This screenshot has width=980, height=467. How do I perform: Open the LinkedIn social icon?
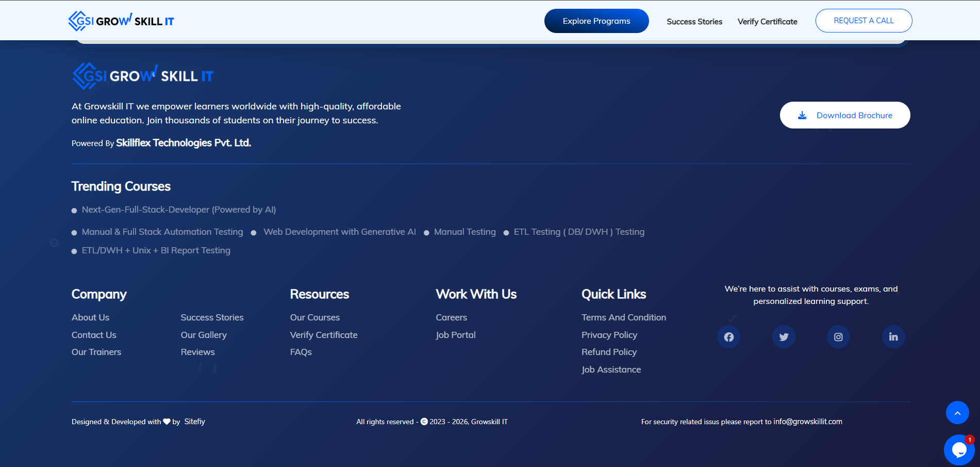(893, 337)
